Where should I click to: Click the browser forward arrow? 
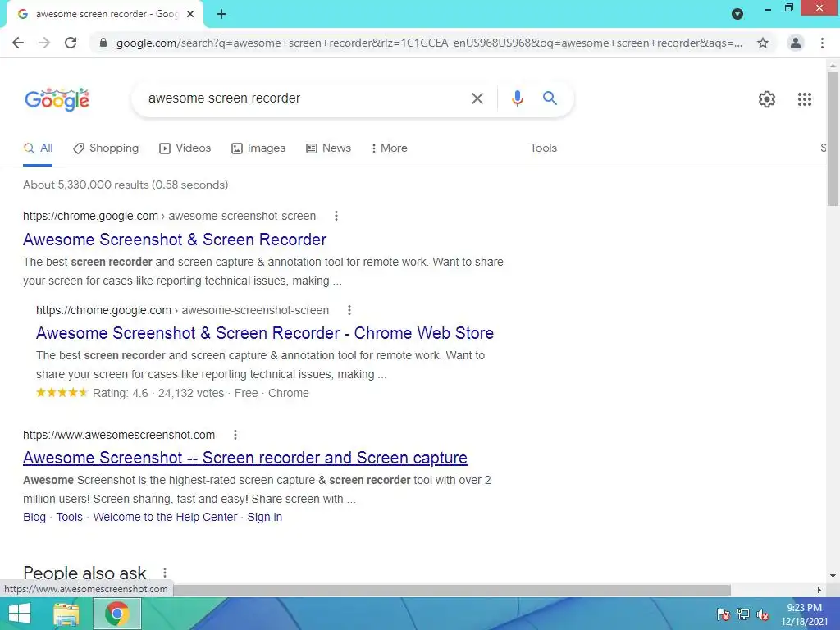(44, 43)
